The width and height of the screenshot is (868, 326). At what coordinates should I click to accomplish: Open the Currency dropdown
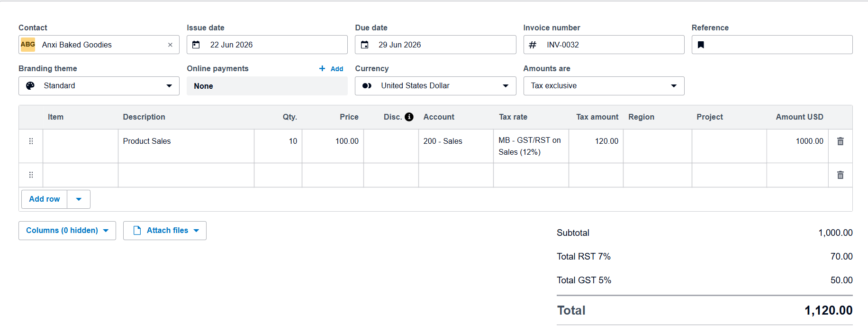435,86
